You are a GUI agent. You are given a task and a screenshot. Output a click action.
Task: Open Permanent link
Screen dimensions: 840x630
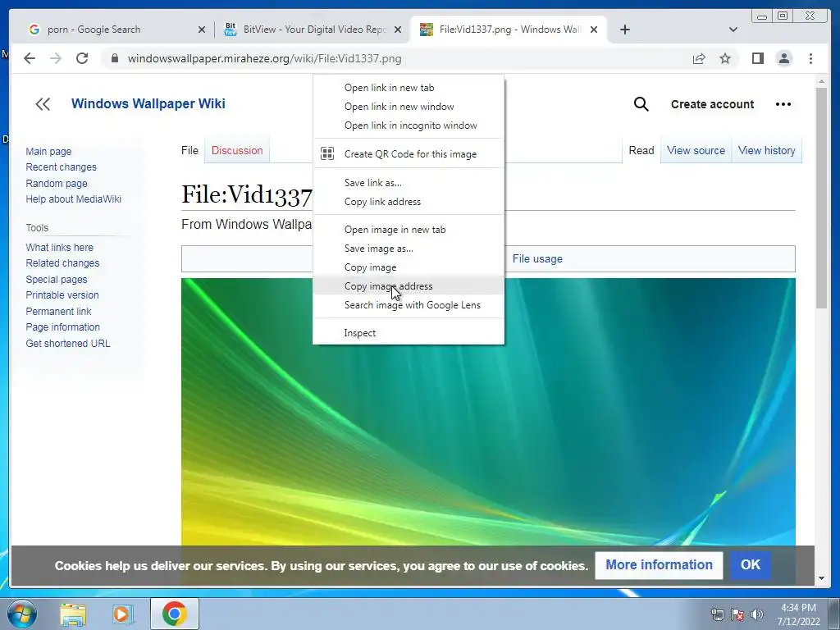(x=58, y=311)
